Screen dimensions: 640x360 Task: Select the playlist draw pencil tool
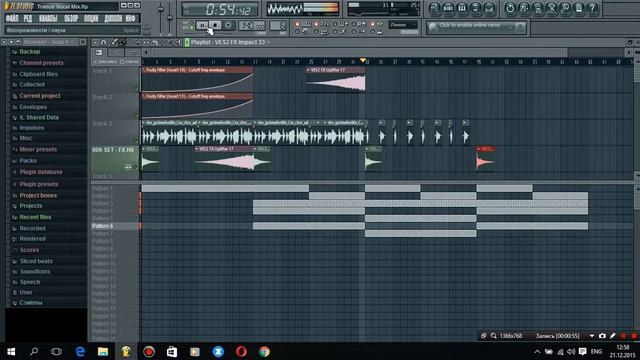(x=115, y=42)
